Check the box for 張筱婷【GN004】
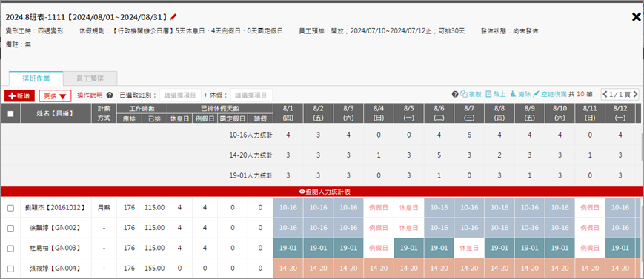Image resolution: width=644 pixels, height=279 pixels. tap(10, 269)
